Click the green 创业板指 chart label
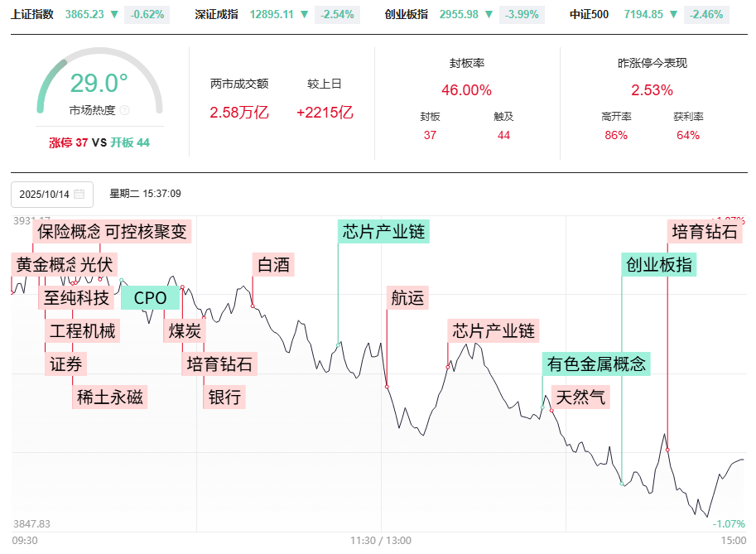The width and height of the screenshot is (756, 554). click(659, 265)
